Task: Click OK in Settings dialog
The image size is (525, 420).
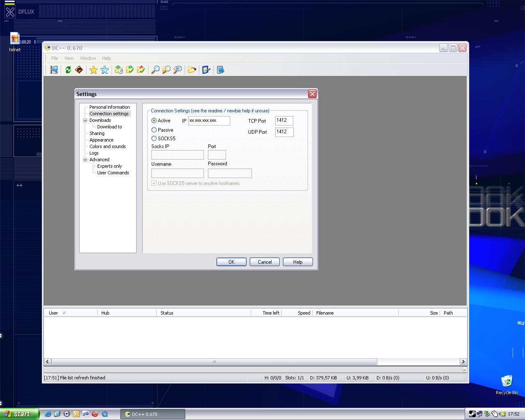Action: point(231,262)
